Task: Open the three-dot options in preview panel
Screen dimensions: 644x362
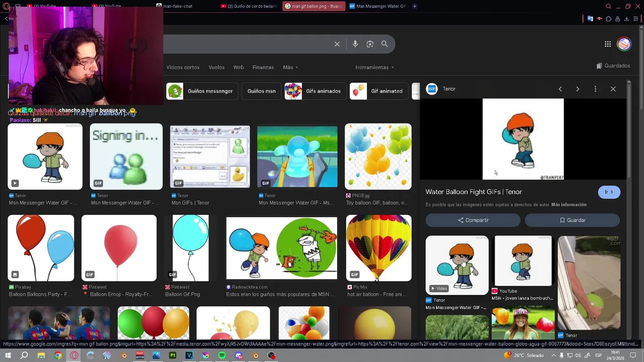Action: point(595,89)
